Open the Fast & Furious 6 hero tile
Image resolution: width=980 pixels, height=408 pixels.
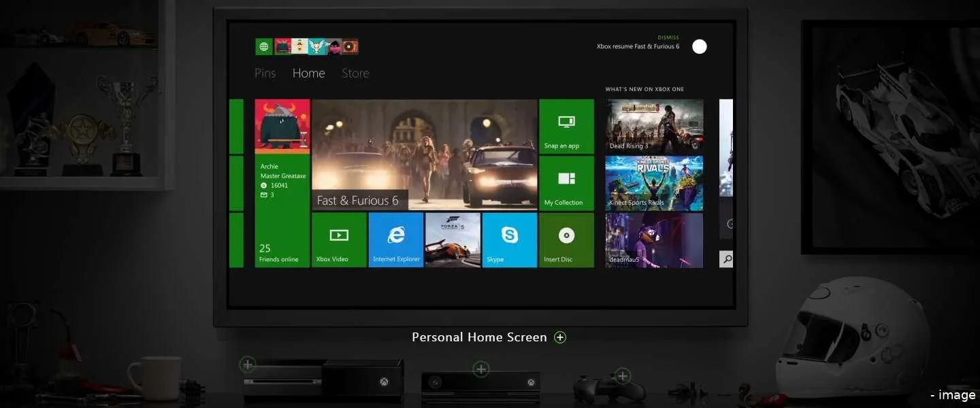click(x=425, y=156)
